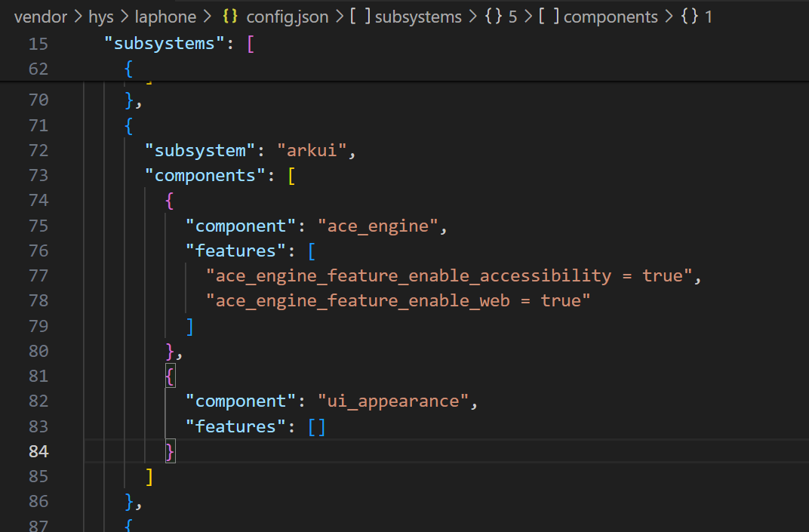Click the 'config.json' breadcrumb file name
The height and width of the screenshot is (532, 809).
(x=288, y=17)
